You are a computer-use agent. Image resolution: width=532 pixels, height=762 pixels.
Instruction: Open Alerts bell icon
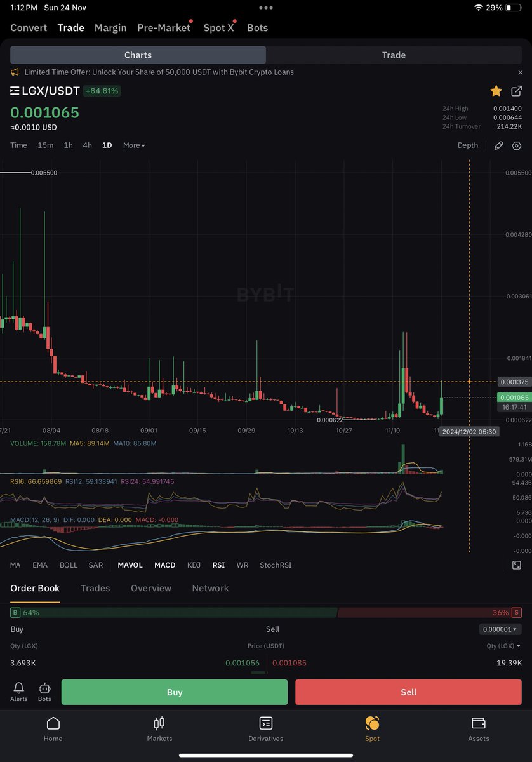[19, 692]
